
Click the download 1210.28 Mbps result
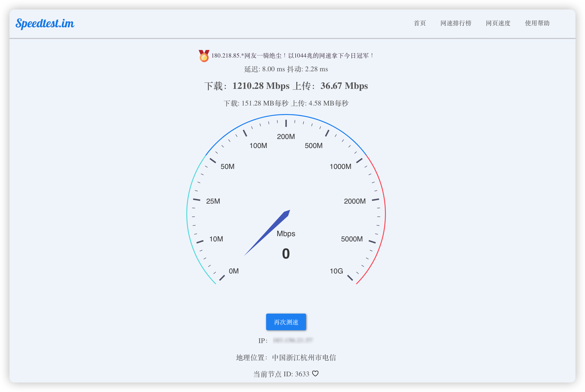point(261,86)
